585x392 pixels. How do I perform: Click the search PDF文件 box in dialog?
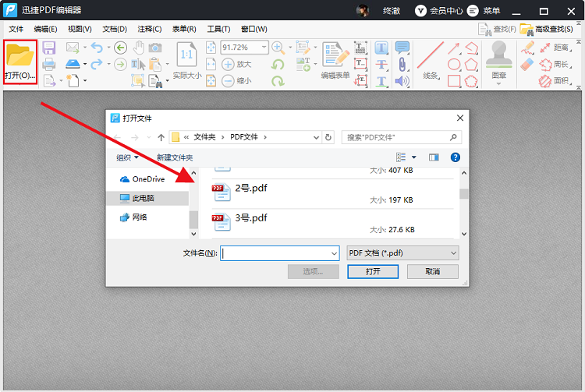tap(402, 137)
